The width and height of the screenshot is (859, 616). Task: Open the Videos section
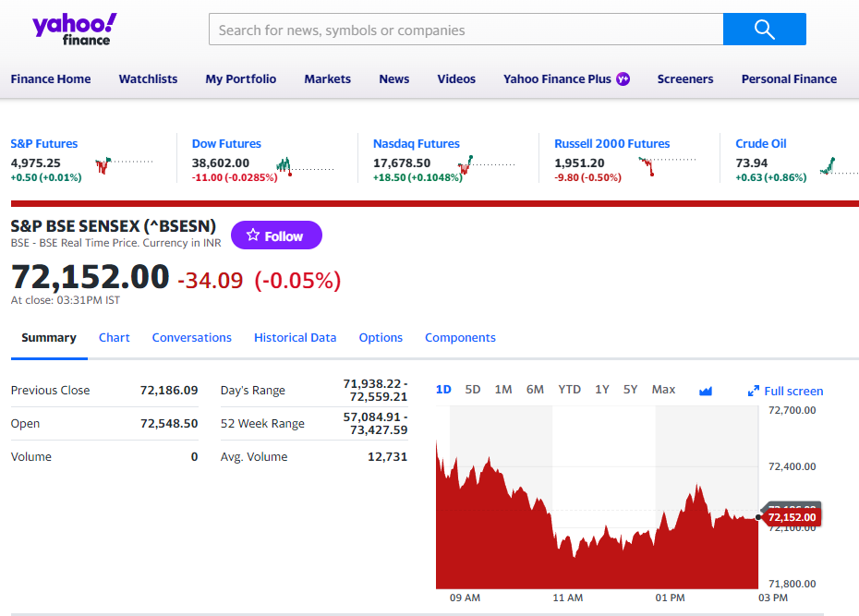pyautogui.click(x=455, y=79)
